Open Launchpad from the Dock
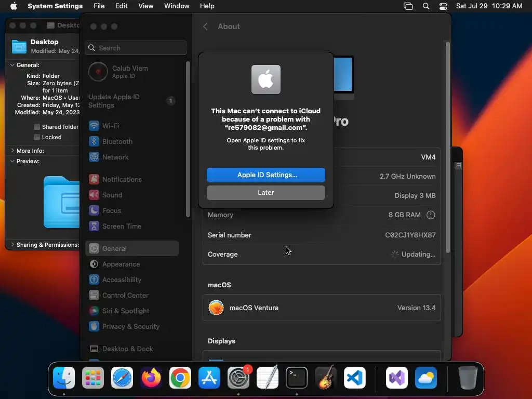Viewport: 532px width, 399px height. click(x=93, y=378)
